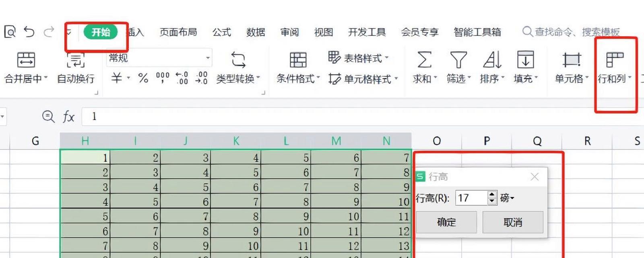Image resolution: width=644 pixels, height=258 pixels.
Task: Select column N cell containing 13
Action: click(386, 246)
